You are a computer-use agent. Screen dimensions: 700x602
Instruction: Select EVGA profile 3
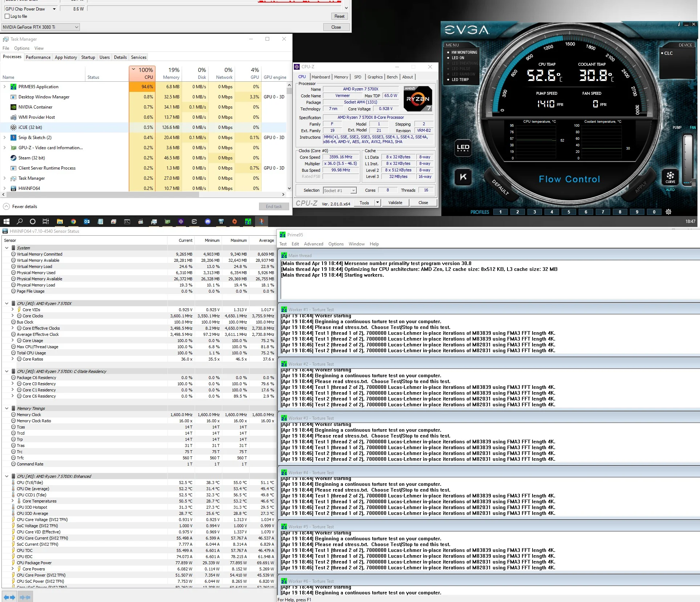[x=535, y=212]
